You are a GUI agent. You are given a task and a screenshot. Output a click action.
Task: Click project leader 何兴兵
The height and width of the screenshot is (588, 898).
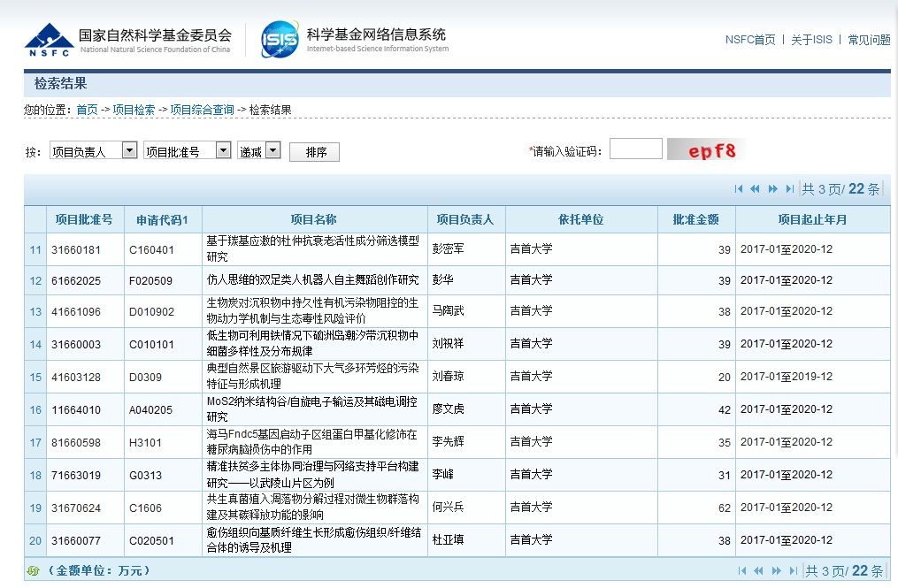[448, 506]
